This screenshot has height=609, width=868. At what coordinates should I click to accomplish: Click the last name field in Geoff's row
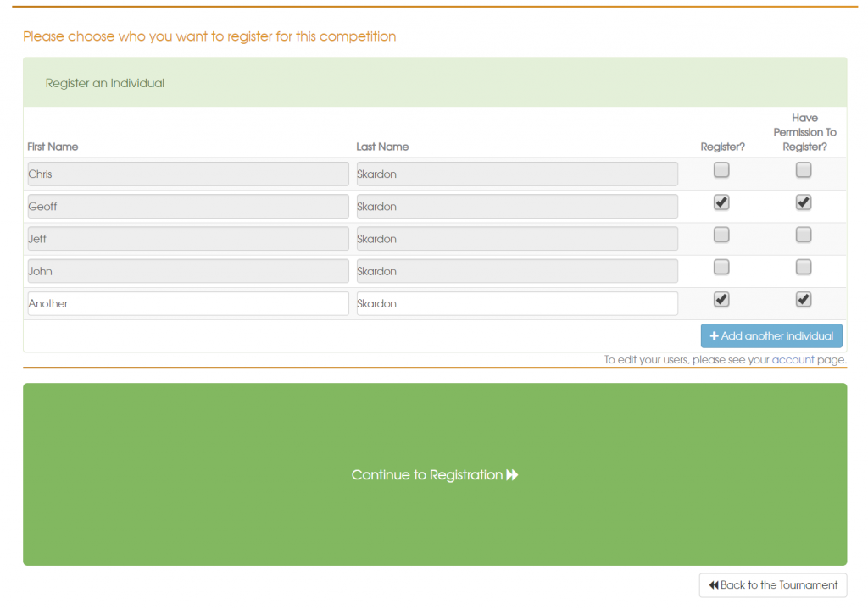517,207
